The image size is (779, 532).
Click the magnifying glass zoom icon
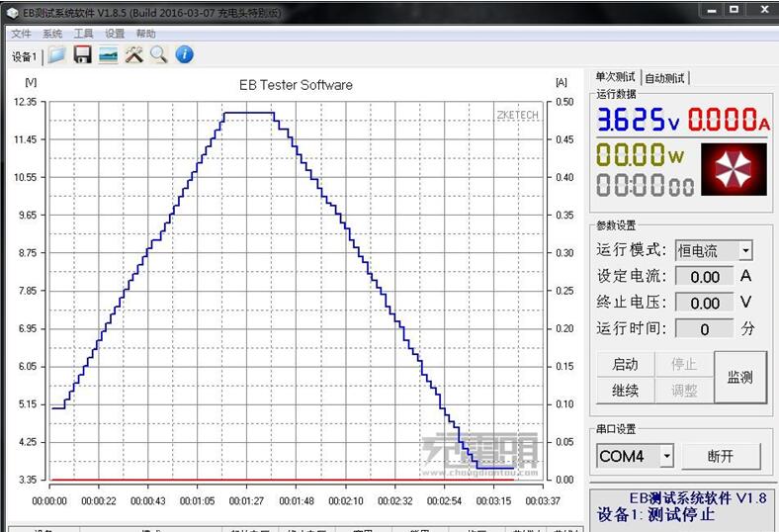pos(159,55)
